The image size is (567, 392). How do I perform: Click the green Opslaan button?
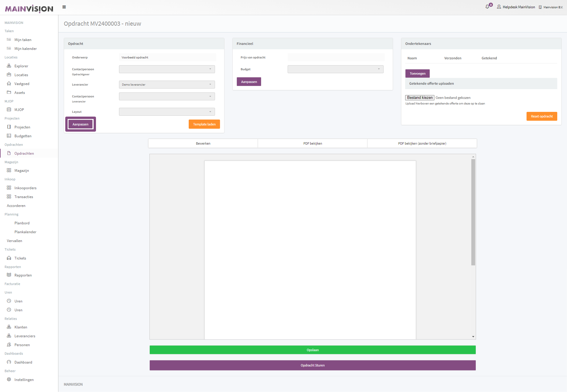pos(312,350)
